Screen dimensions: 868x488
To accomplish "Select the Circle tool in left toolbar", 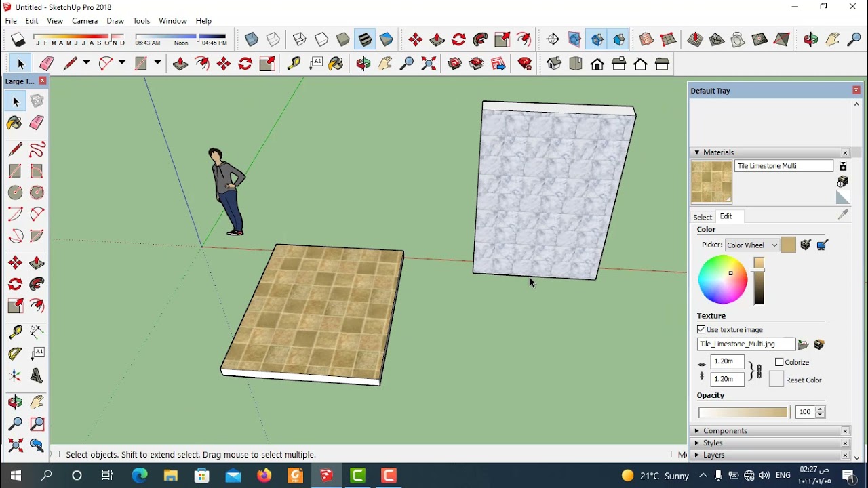I will tap(15, 192).
